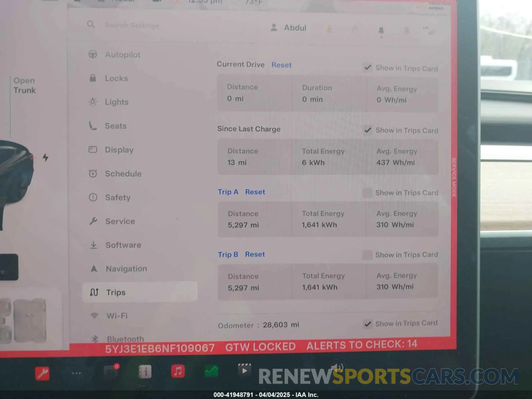Image resolution: width=532 pixels, height=399 pixels.
Task: Rename the Trip A label
Action: (228, 192)
